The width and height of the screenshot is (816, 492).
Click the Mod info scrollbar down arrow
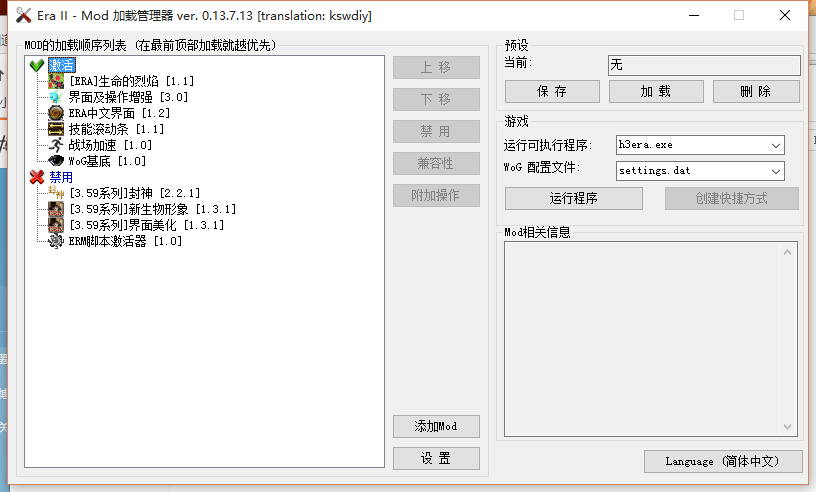click(787, 427)
